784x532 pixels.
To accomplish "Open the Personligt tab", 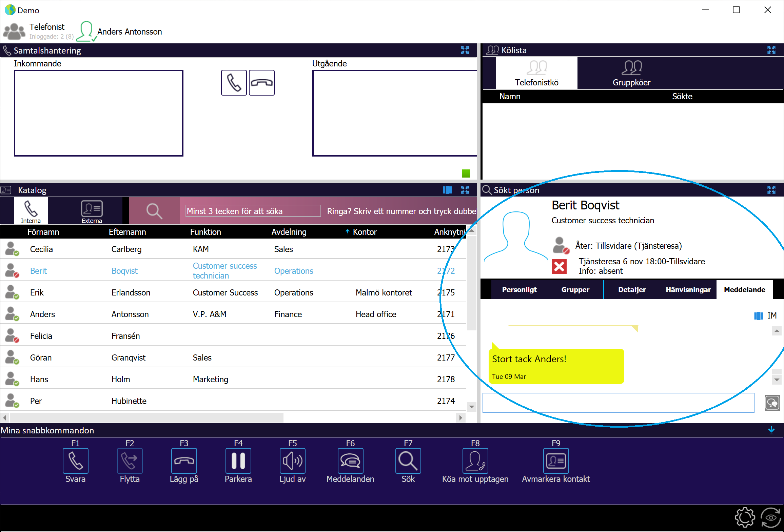I will [519, 290].
